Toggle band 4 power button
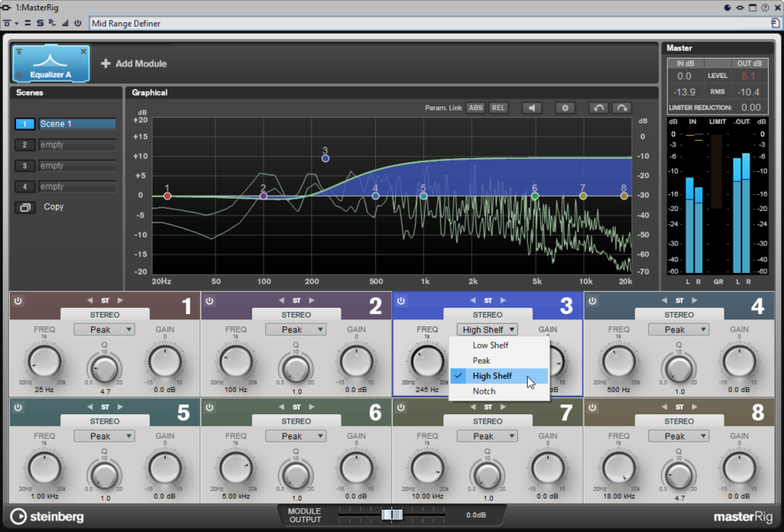This screenshot has height=532, width=784. 592,301
